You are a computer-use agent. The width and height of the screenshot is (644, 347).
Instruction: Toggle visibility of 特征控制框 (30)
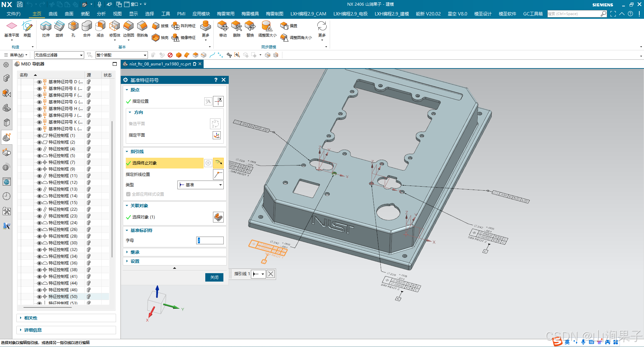click(x=39, y=243)
